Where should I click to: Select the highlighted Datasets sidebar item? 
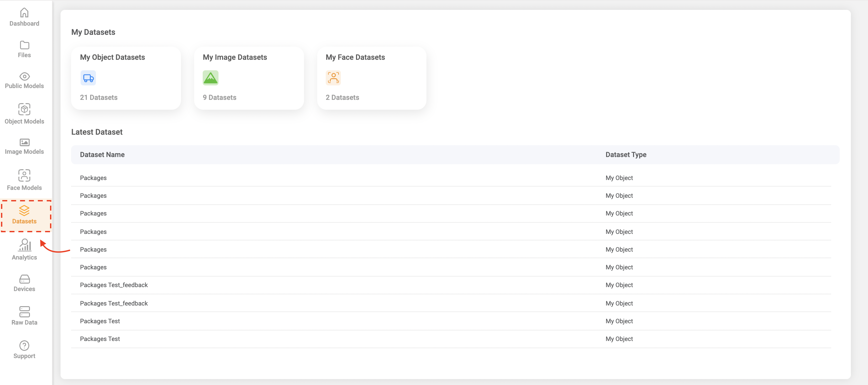24,215
